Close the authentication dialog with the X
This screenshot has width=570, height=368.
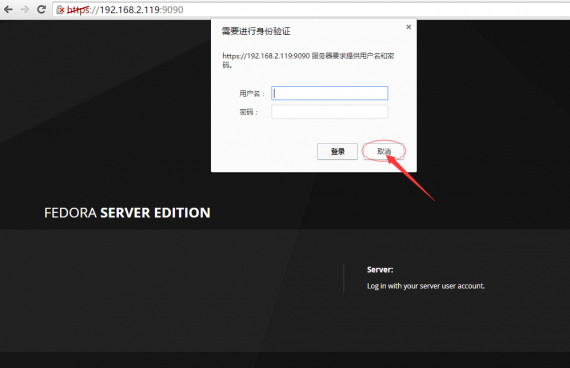tap(409, 27)
